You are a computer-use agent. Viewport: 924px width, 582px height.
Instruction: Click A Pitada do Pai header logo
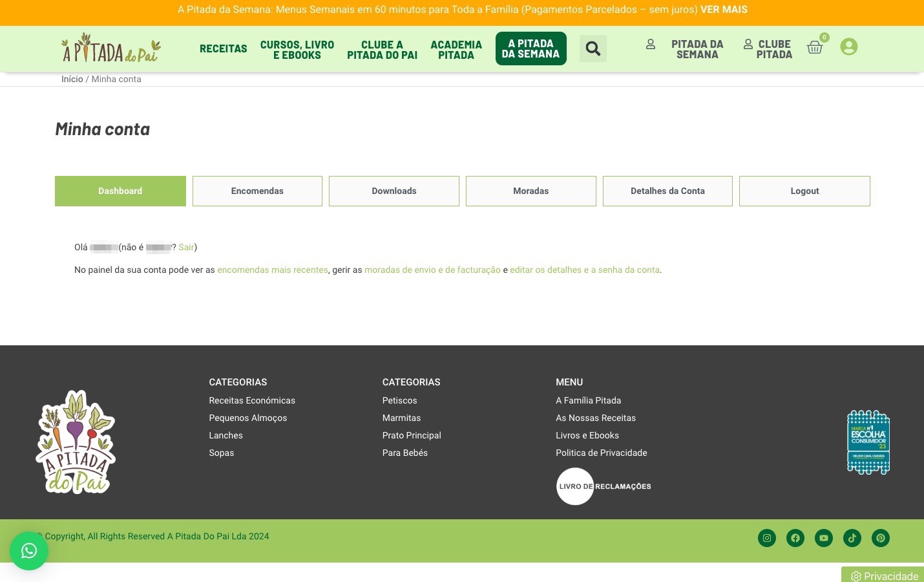(x=111, y=48)
